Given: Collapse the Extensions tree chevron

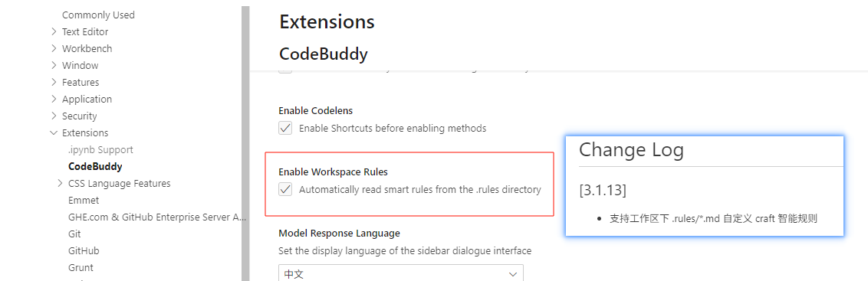Looking at the screenshot, I should [x=54, y=132].
